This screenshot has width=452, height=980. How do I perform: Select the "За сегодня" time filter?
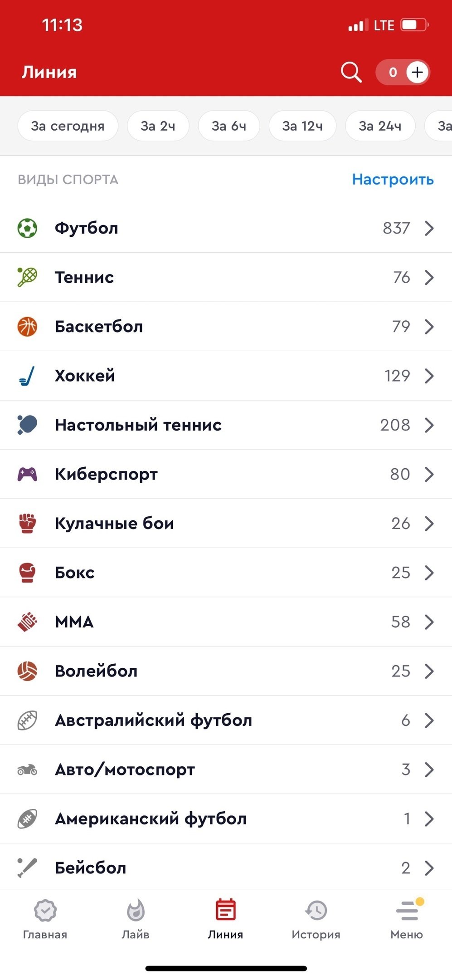[x=68, y=126]
